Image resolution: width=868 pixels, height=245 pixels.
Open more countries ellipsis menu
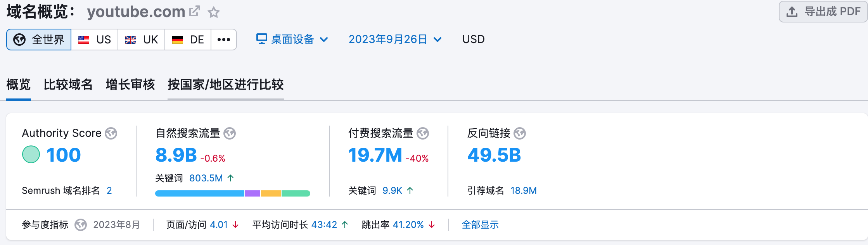(224, 40)
